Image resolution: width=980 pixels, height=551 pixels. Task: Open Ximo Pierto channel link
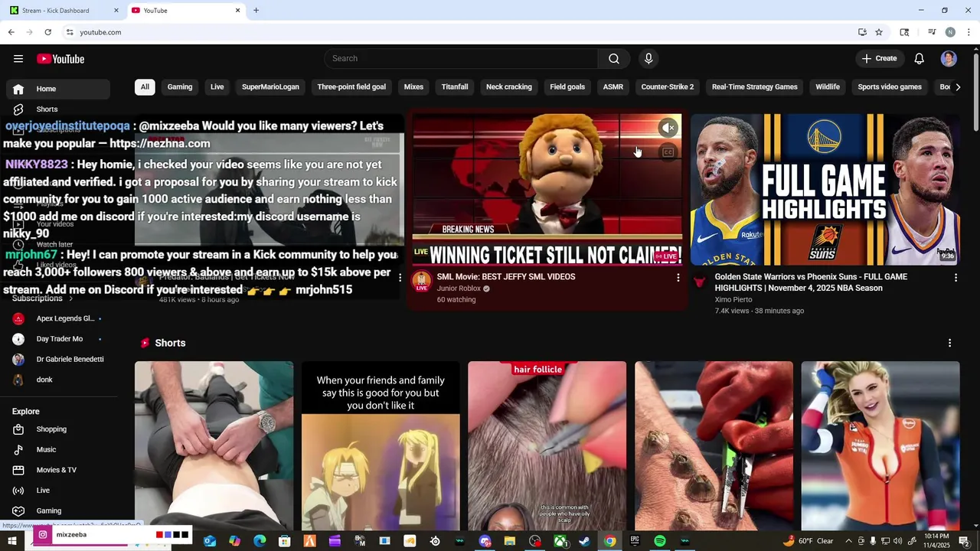pos(733,300)
